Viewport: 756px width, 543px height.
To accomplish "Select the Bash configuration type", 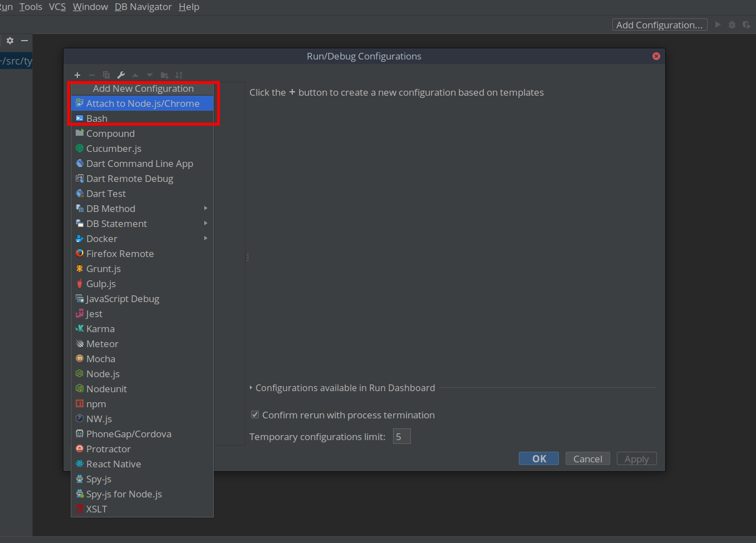I will click(143, 119).
